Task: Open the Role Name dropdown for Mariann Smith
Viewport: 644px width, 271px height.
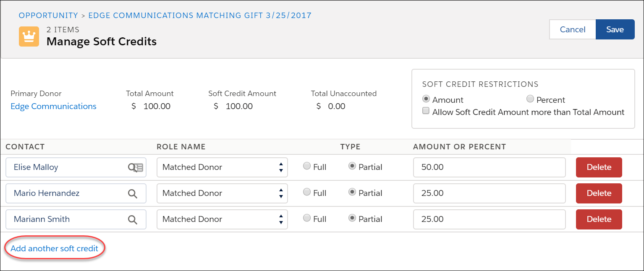Action: (281, 219)
